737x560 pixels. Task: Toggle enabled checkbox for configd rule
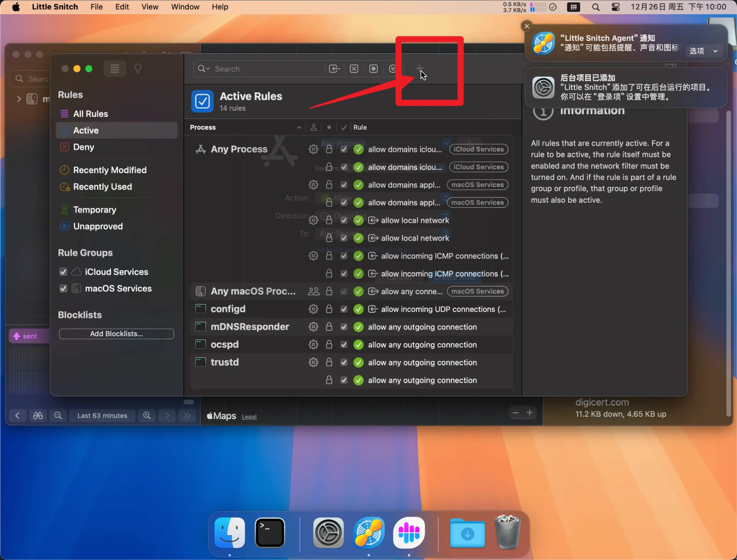click(x=344, y=309)
